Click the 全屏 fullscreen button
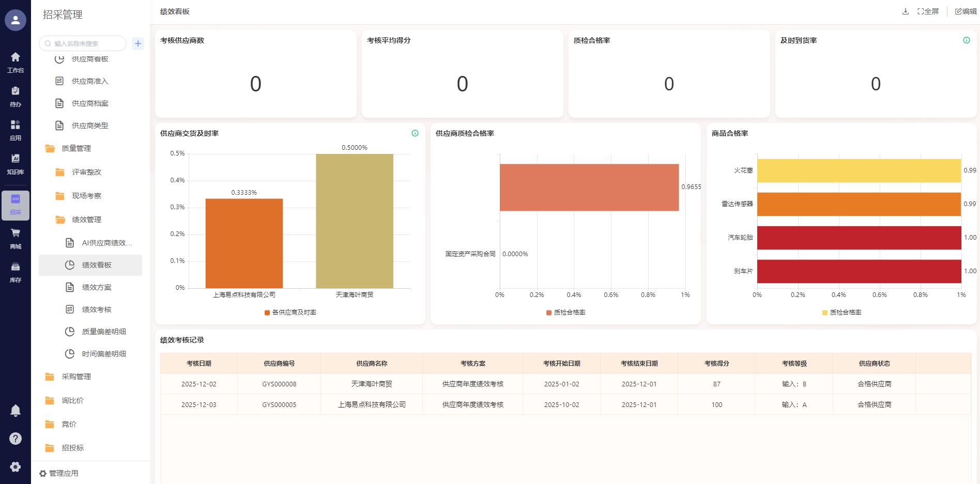 click(928, 11)
